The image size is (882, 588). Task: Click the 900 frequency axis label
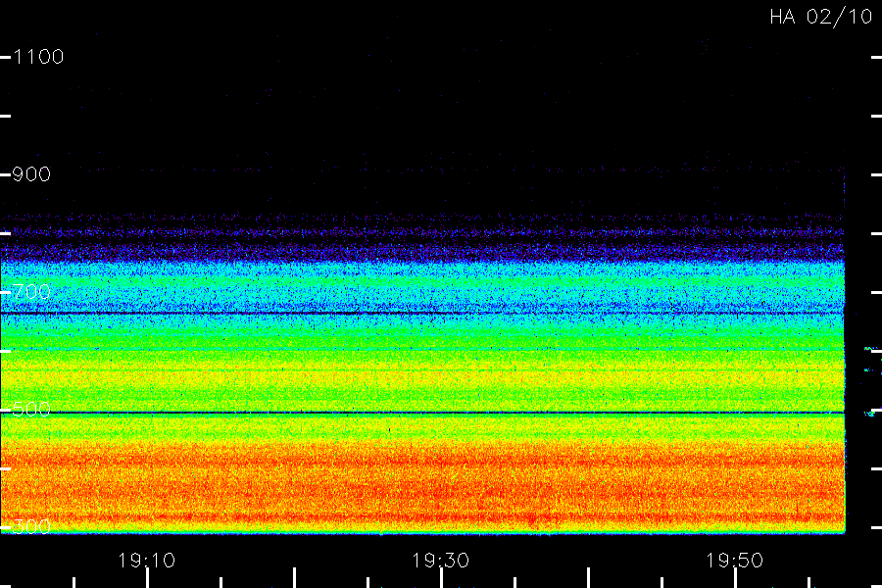click(31, 174)
